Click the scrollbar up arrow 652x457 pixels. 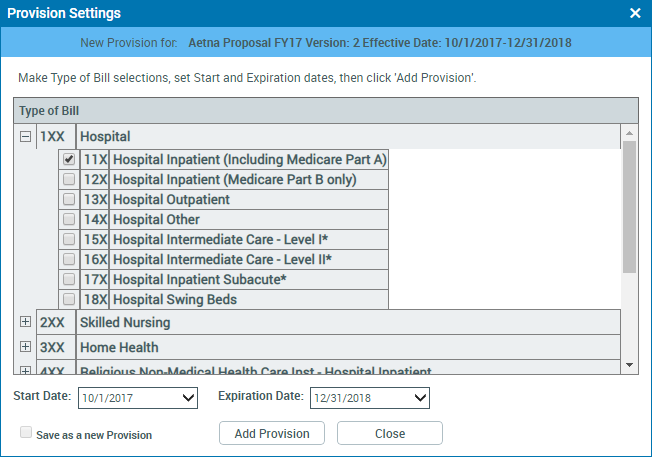pos(629,133)
